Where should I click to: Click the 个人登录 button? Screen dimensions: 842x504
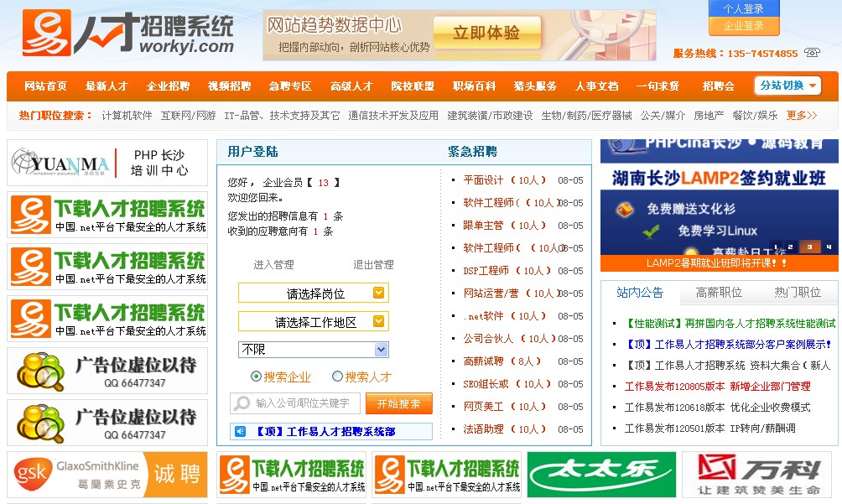[743, 9]
